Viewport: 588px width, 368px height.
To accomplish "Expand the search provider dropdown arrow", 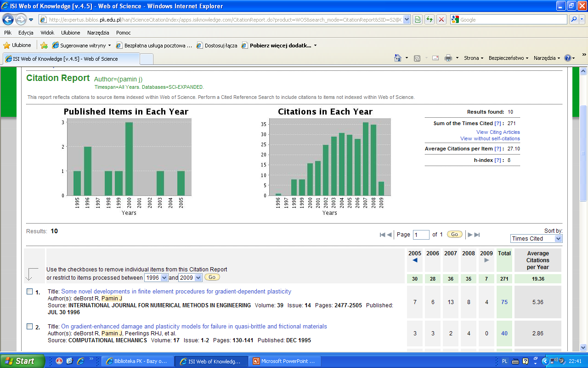I will [x=582, y=20].
